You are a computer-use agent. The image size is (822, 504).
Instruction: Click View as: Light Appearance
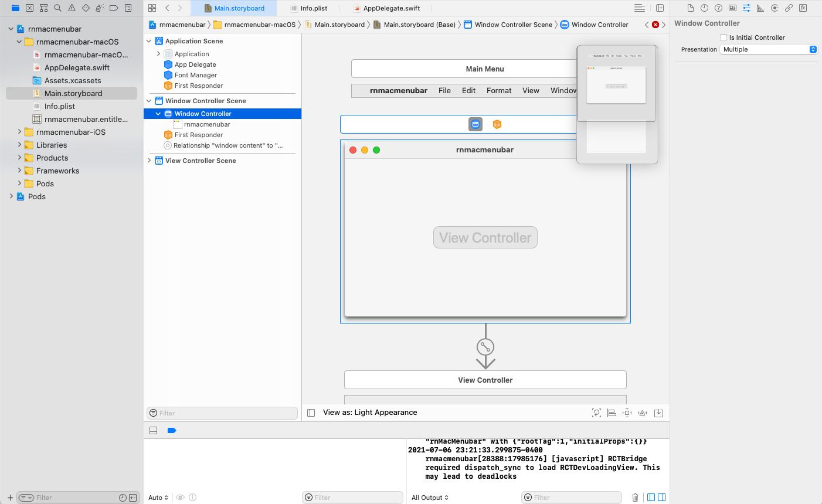(370, 413)
